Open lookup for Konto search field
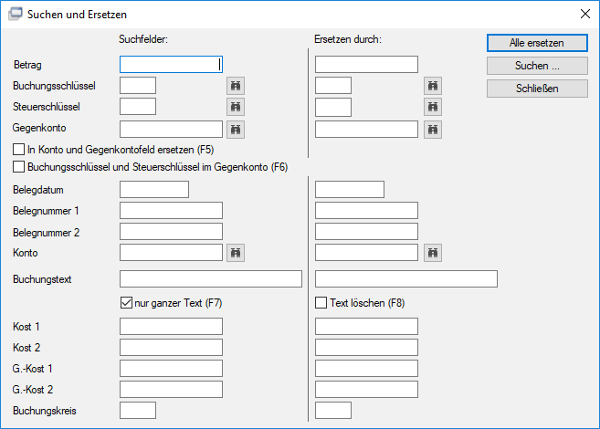 (x=235, y=253)
